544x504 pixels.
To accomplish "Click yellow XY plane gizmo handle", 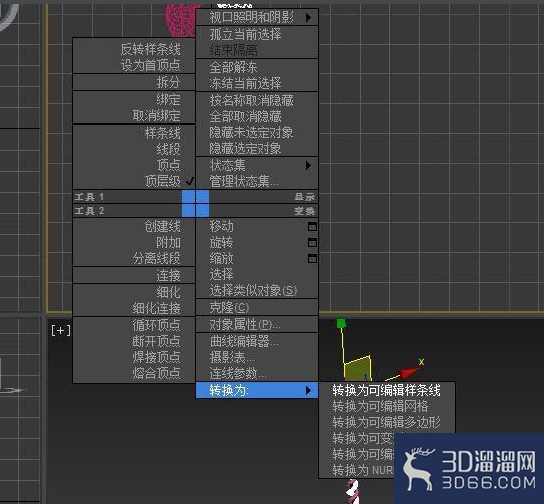I will pyautogui.click(x=357, y=368).
